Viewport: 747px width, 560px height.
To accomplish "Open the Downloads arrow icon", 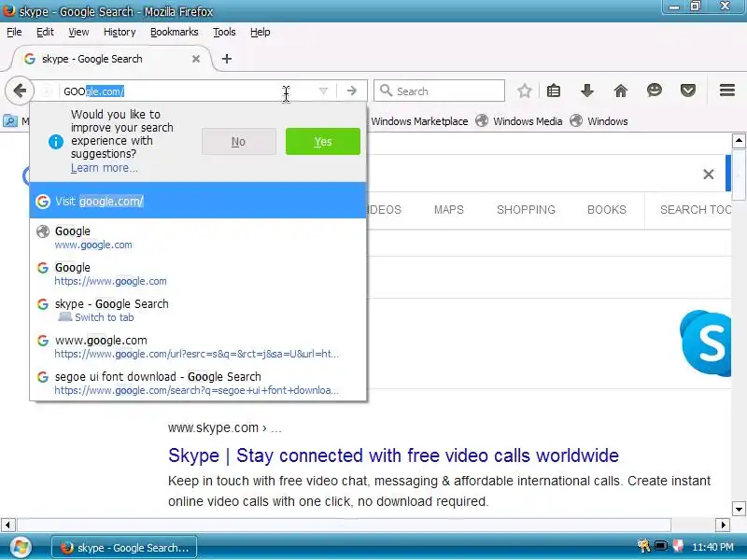I will 587,91.
